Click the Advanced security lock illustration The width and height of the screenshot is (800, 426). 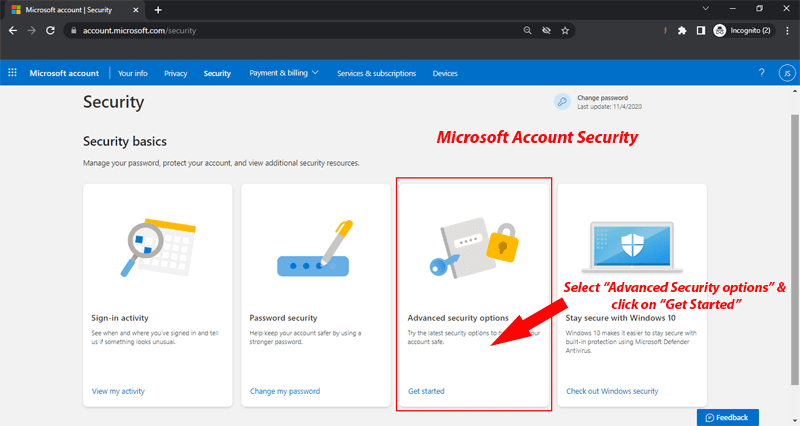pyautogui.click(x=473, y=248)
